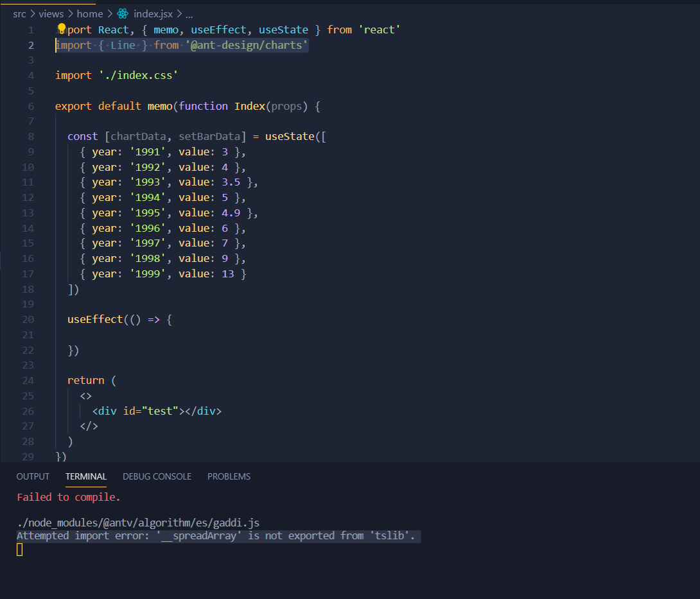700x599 pixels.
Task: Click the chevron after 'views' in breadcrumb
Action: tap(70, 14)
